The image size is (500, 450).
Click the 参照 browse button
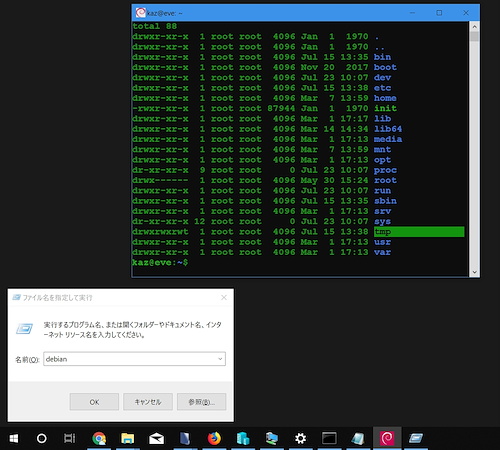tap(202, 402)
